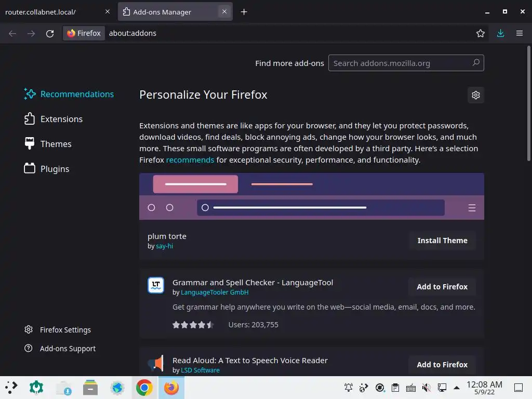
Task: Click the show desktop button
Action: tap(518, 388)
